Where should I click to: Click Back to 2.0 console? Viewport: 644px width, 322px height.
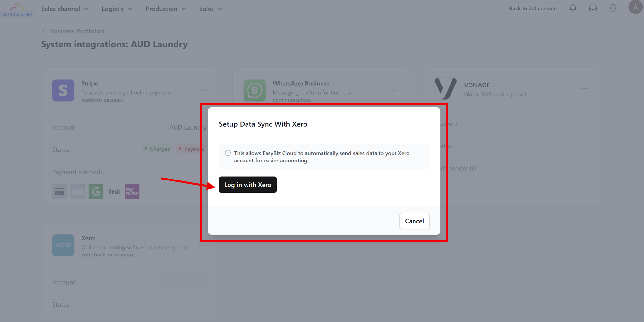[x=533, y=8]
